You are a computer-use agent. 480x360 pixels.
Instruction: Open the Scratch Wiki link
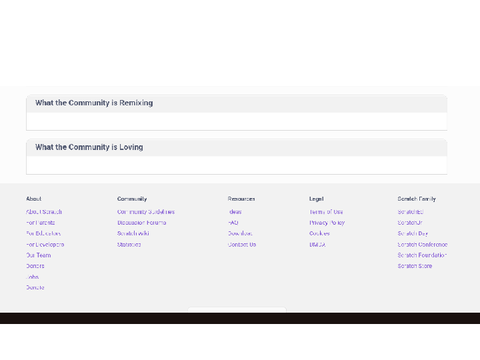[x=133, y=233]
